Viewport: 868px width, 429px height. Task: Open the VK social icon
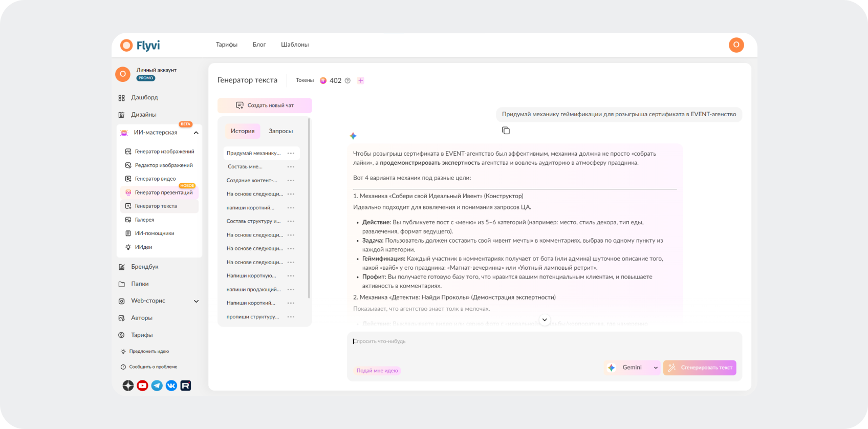pyautogui.click(x=171, y=385)
